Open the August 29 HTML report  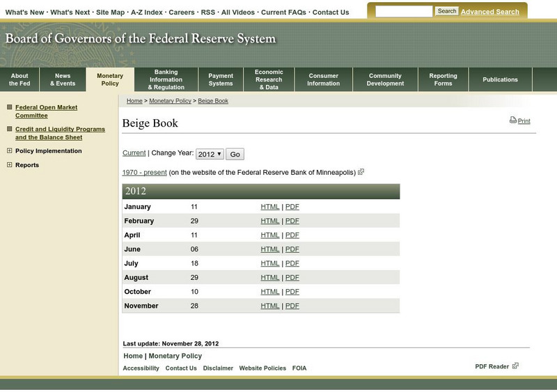click(270, 278)
